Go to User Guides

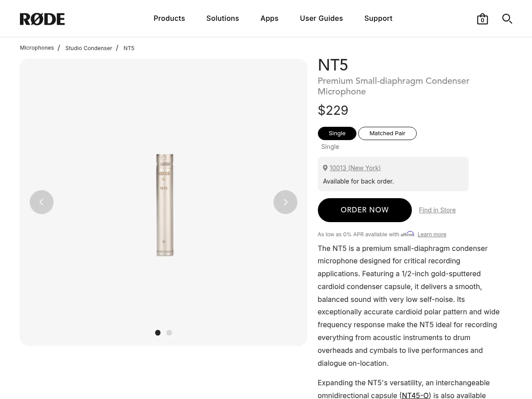coord(321,18)
